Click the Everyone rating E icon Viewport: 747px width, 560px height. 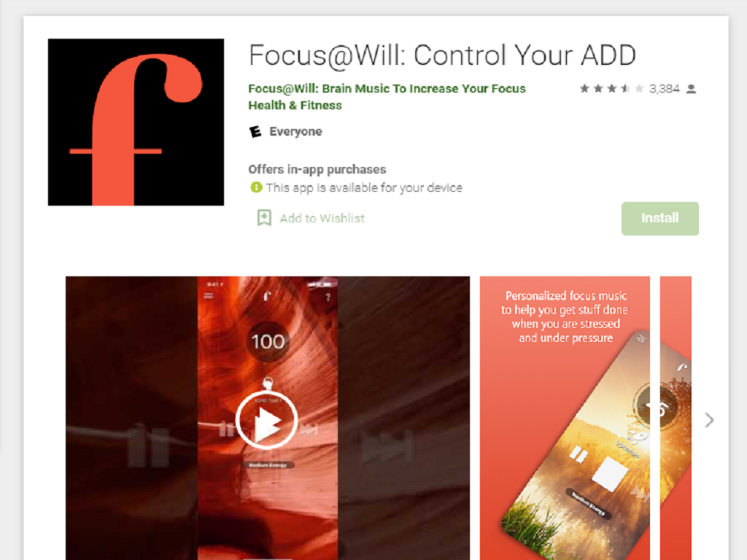point(255,131)
